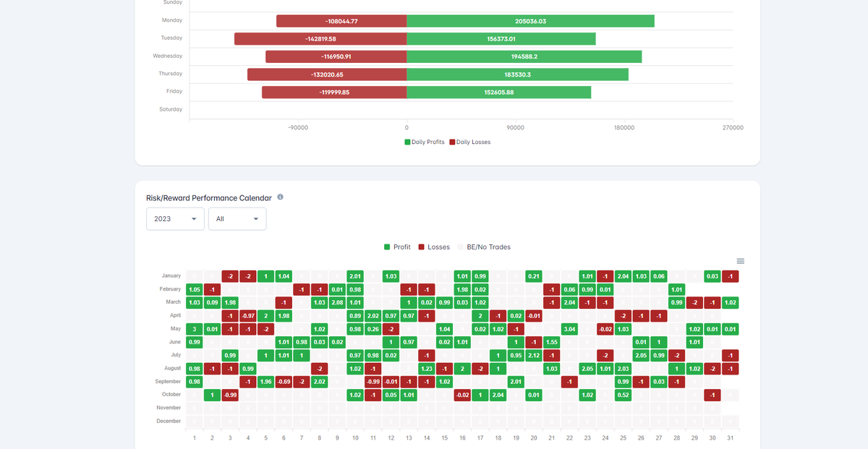The width and height of the screenshot is (868, 449).
Task: Click the June cell showing 1.55
Action: tap(552, 342)
